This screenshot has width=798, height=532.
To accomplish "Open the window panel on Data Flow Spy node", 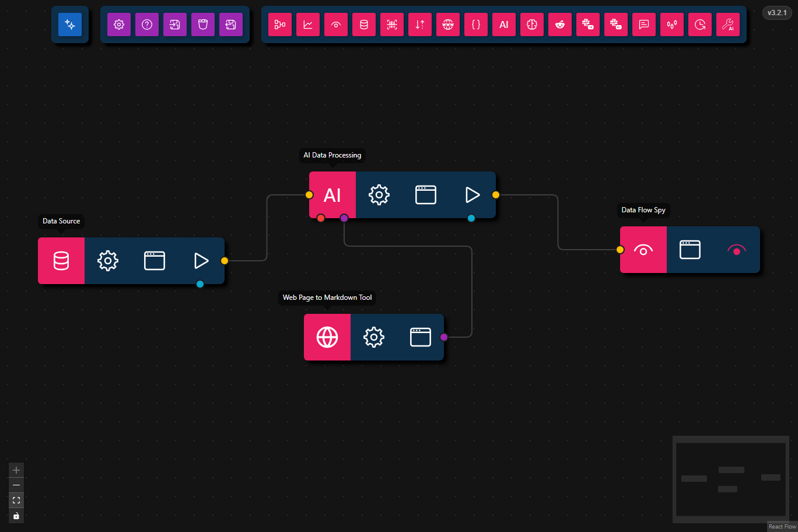I will [x=690, y=250].
